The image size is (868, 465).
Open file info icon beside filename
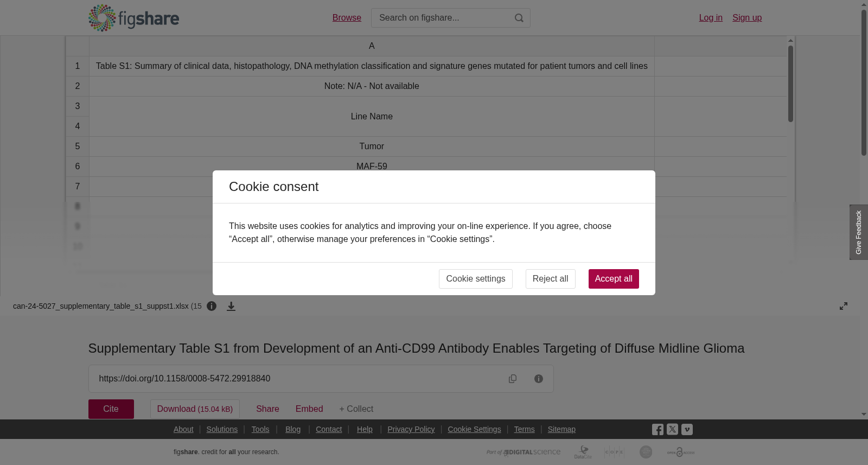click(212, 306)
